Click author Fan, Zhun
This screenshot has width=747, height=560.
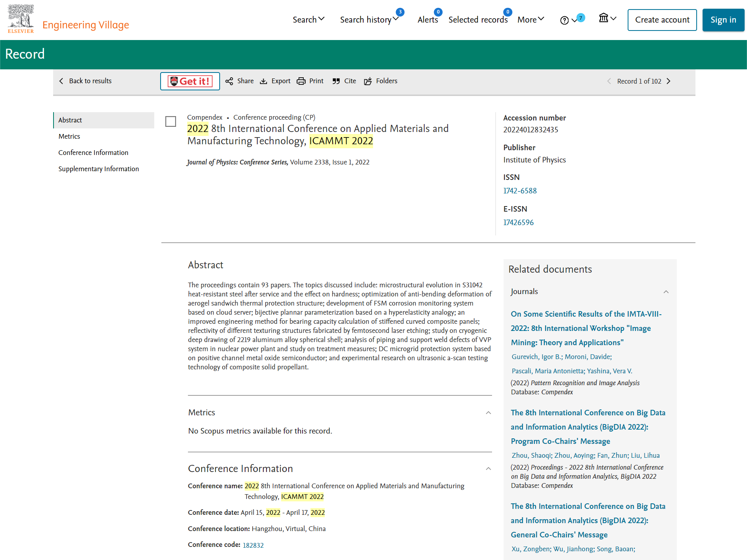(x=612, y=455)
